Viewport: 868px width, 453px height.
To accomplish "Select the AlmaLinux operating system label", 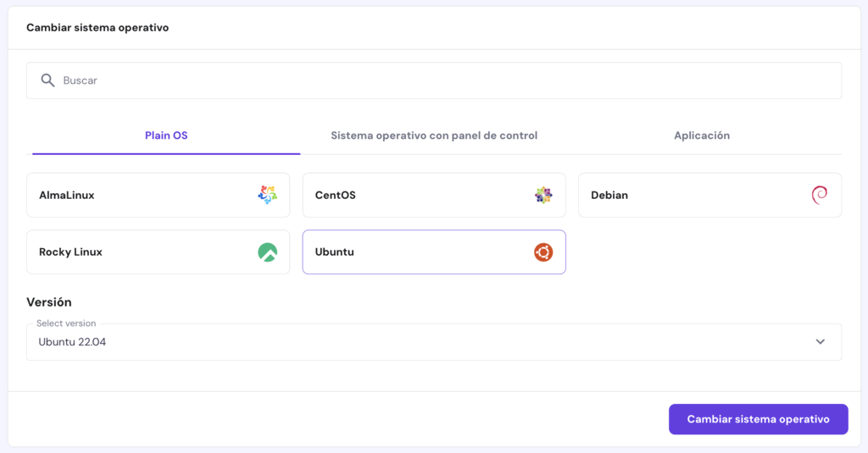I will click(x=67, y=195).
